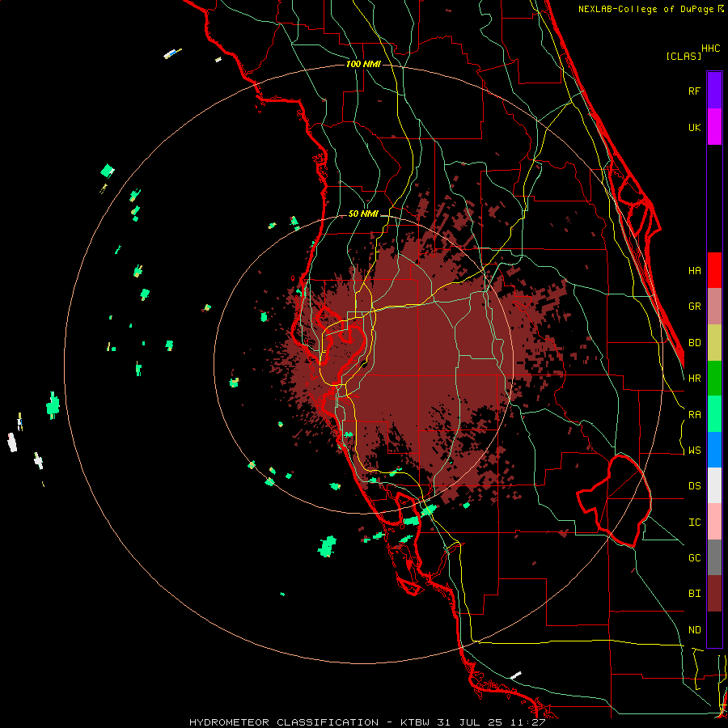The height and width of the screenshot is (728, 728).
Task: Click the Hydrometeor Classification KTBW title text
Action: coord(366,722)
